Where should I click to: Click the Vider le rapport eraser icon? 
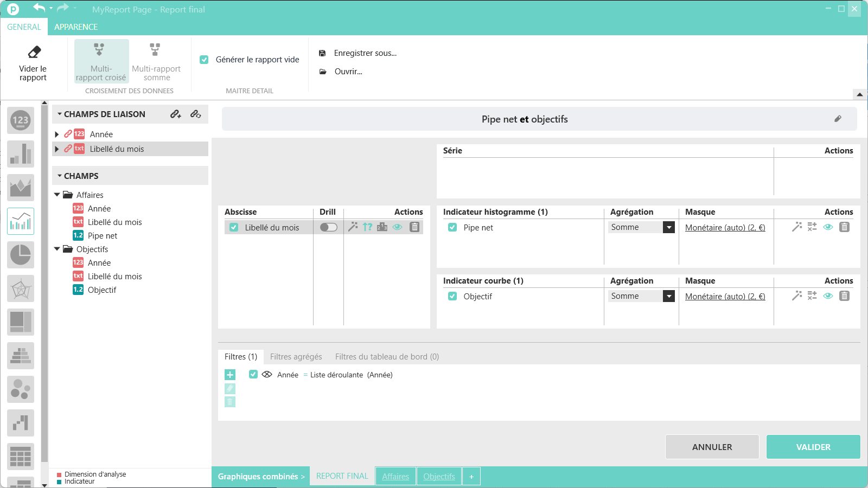[x=34, y=52]
